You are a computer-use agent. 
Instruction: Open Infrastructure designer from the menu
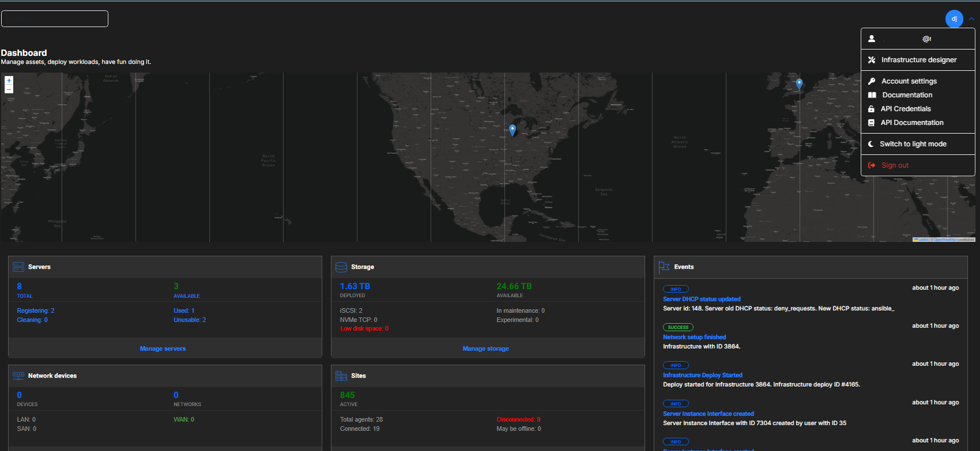[x=918, y=60]
